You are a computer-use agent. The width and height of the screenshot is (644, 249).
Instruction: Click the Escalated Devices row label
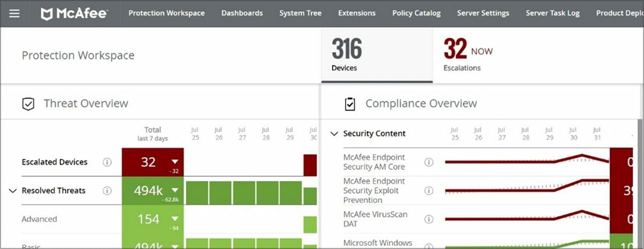(55, 162)
